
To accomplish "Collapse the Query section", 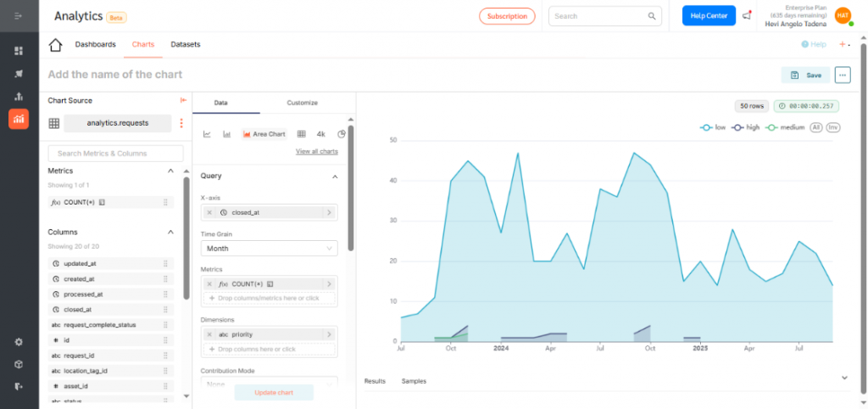I will [x=334, y=176].
